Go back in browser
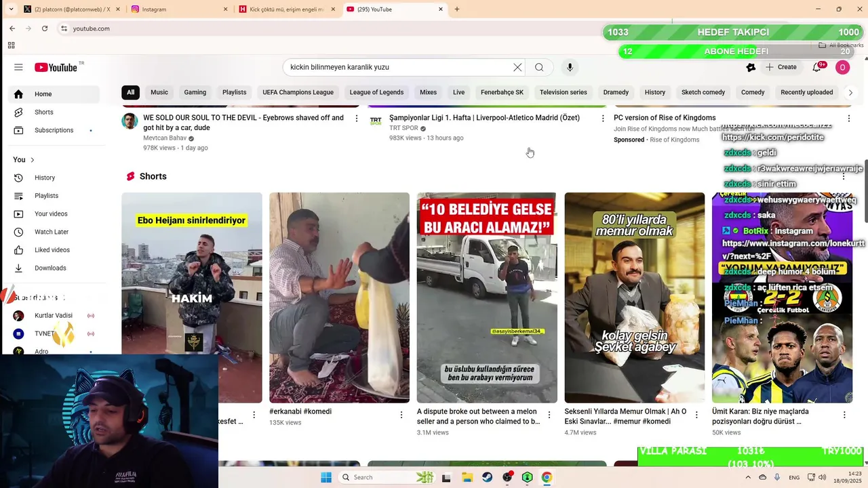Screen dimensions: 868x488 click(x=12, y=28)
